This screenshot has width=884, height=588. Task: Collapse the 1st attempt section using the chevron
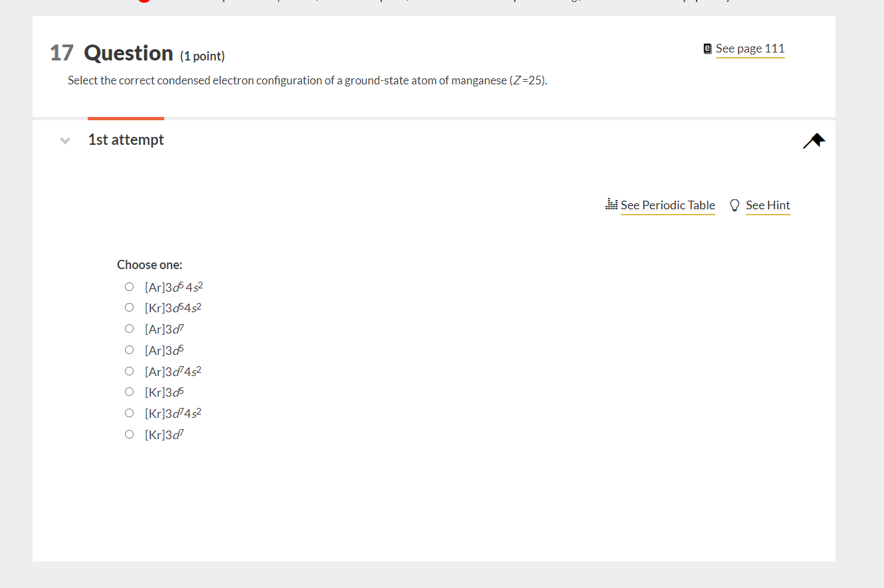(x=64, y=140)
